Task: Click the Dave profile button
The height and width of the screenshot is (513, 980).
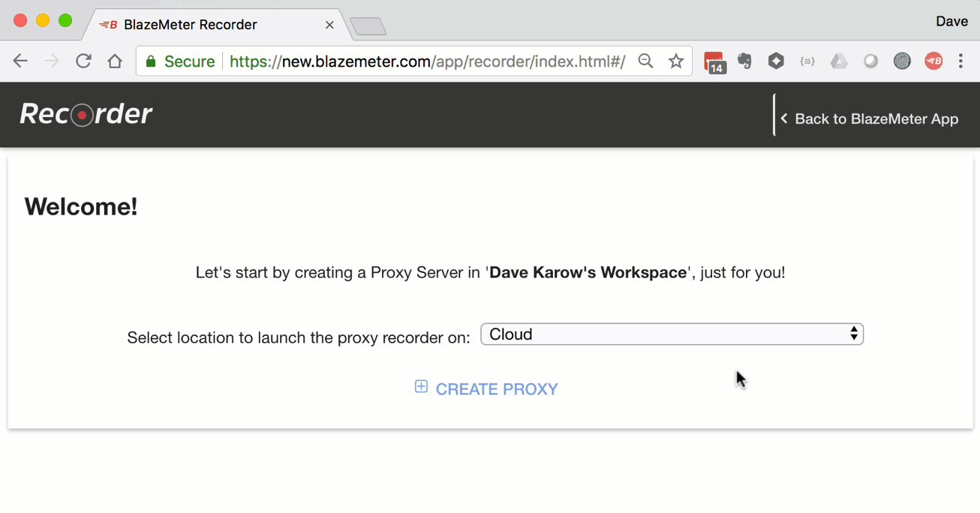Action: coord(951,21)
